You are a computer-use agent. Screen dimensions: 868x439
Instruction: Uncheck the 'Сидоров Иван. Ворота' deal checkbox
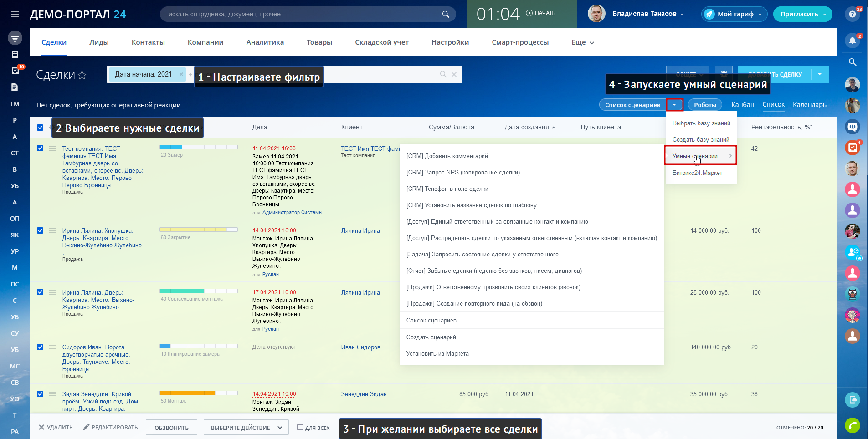click(40, 347)
